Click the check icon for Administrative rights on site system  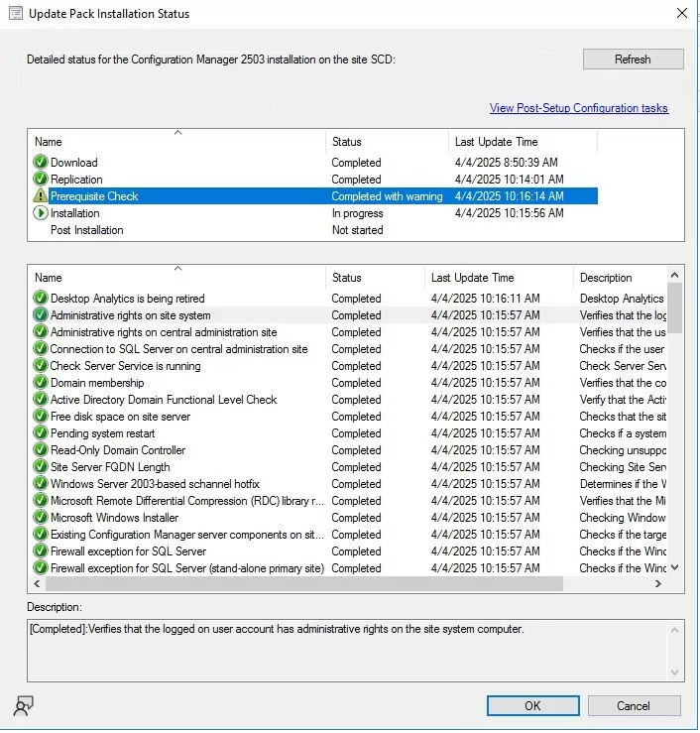point(41,314)
